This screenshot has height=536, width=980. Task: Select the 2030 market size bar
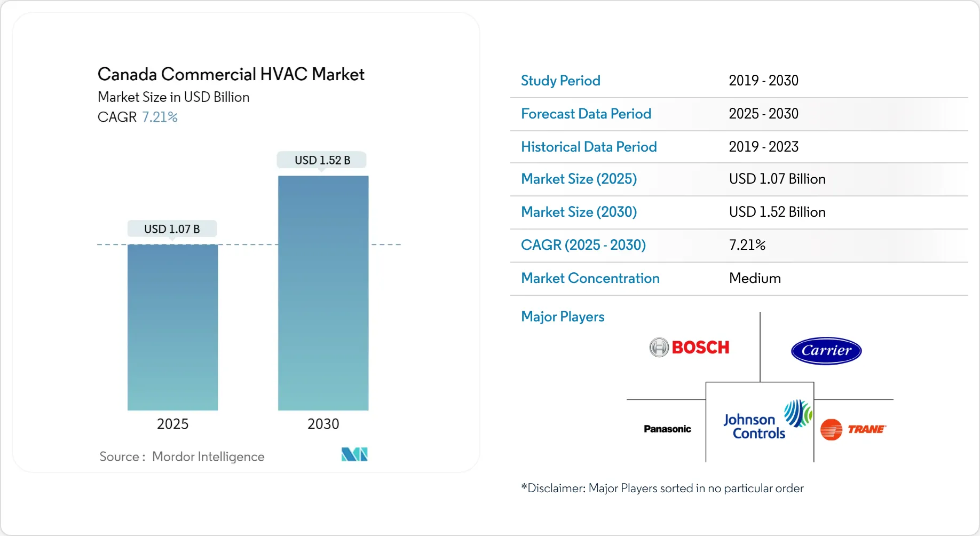(323, 293)
